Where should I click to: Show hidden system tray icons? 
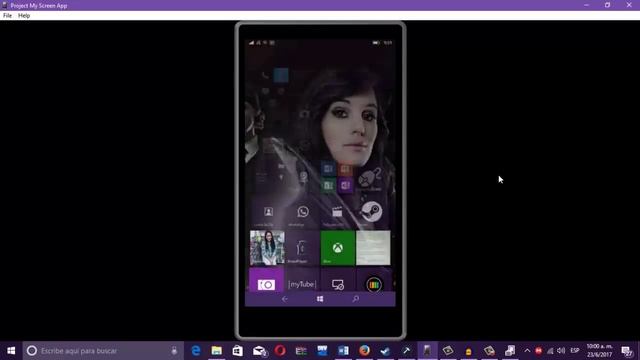click(527, 351)
